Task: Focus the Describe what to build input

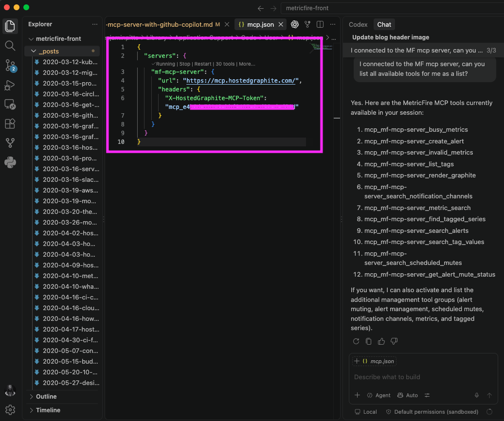Action: 423,377
